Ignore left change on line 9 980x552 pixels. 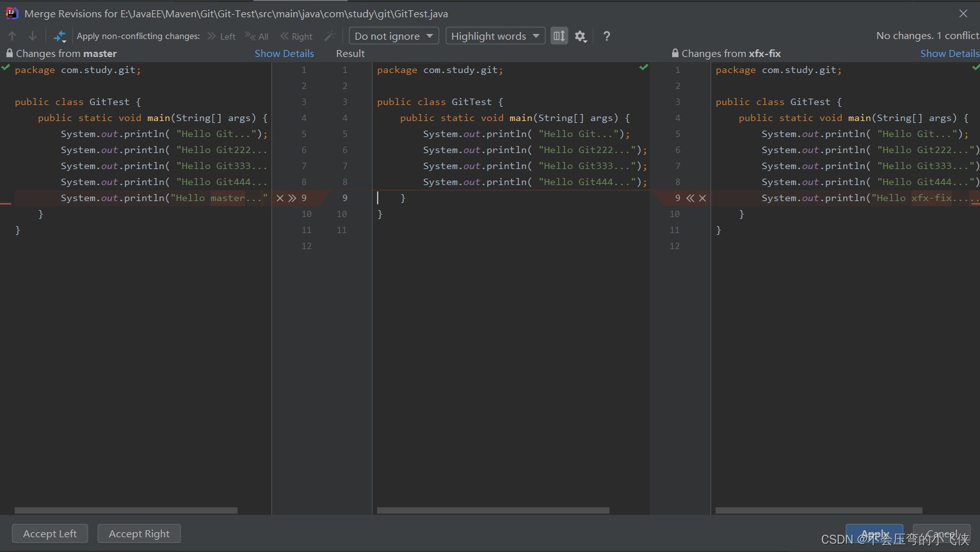[280, 199]
